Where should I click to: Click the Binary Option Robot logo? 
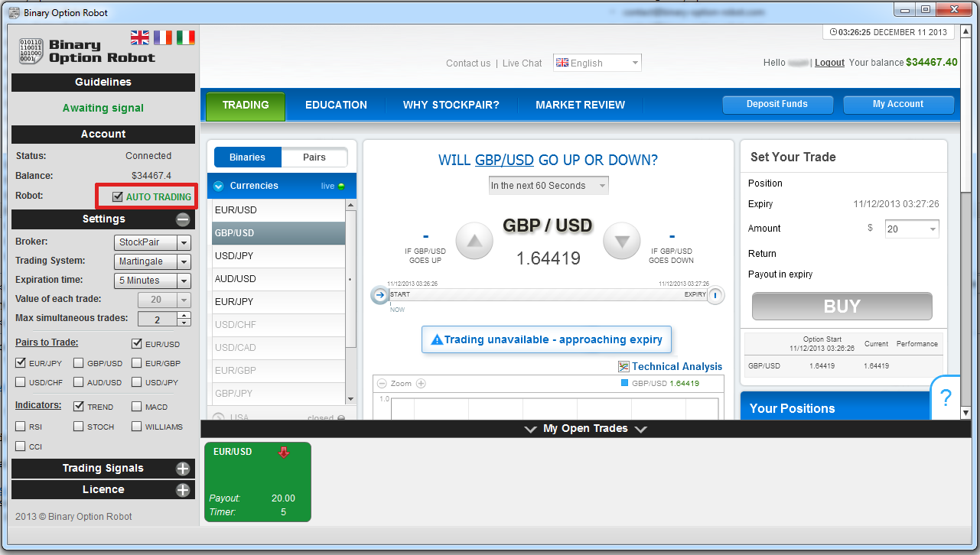point(86,50)
